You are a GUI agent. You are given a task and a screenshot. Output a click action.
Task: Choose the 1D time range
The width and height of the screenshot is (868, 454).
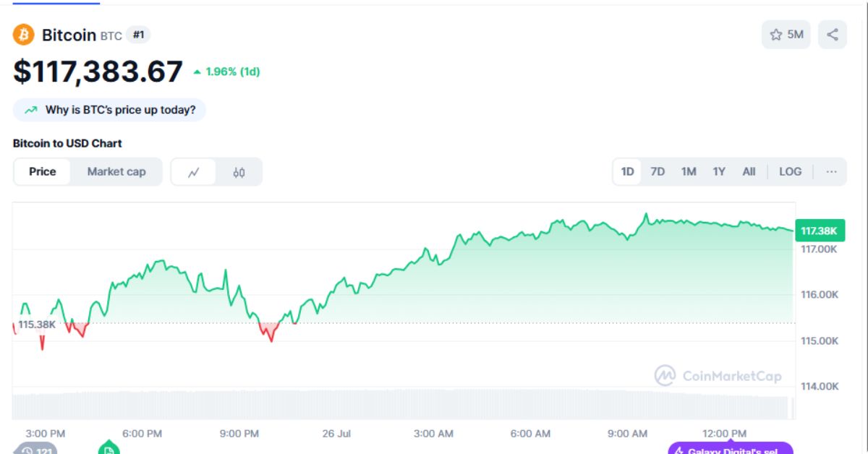point(627,171)
